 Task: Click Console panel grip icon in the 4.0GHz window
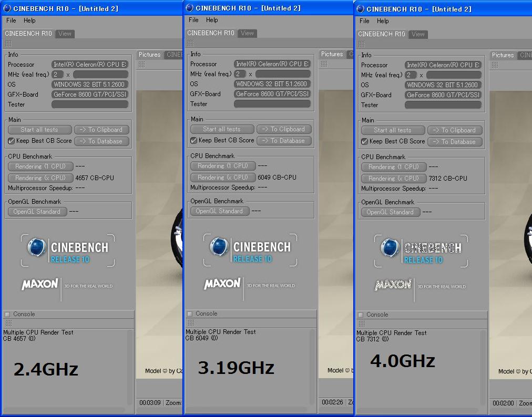tap(362, 324)
